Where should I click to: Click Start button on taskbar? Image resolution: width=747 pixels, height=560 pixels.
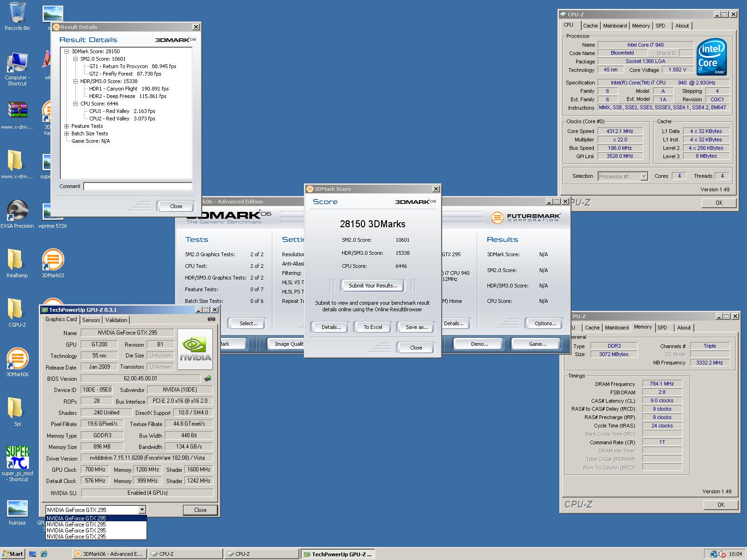click(13, 554)
